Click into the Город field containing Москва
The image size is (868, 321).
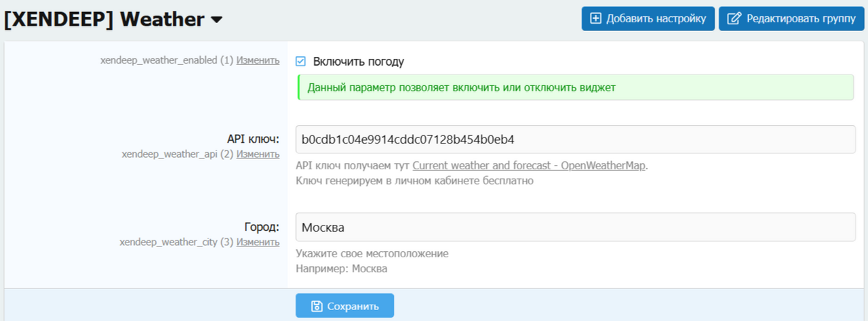click(x=575, y=227)
